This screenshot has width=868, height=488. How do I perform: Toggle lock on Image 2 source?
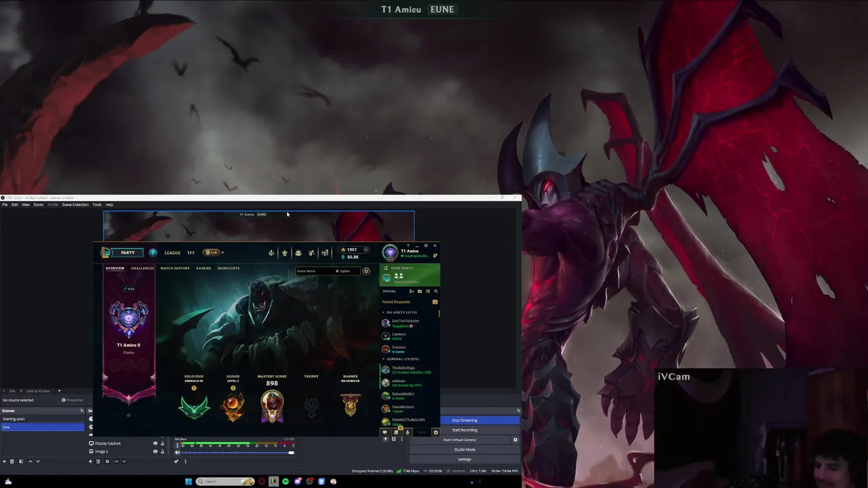coord(162,451)
